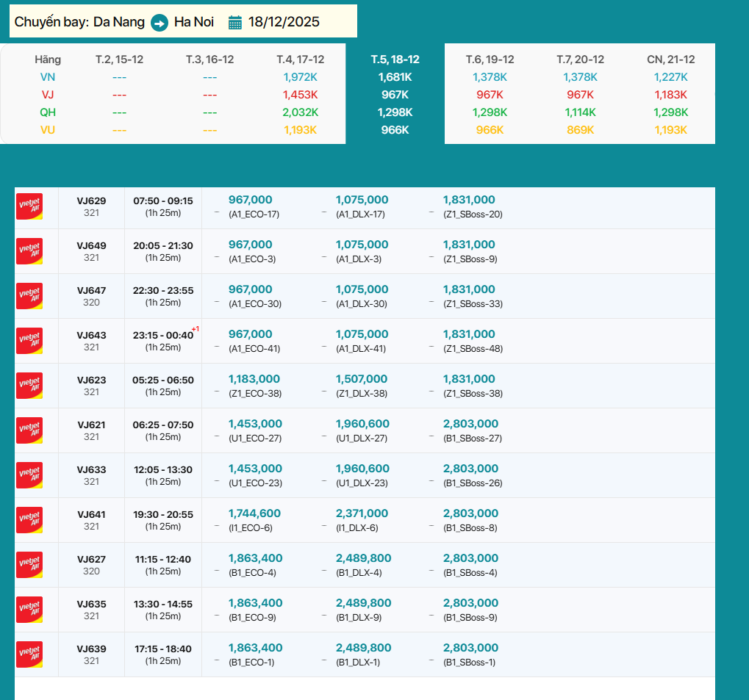Select the CN, 21-12 date header
The image size is (749, 700).
point(670,59)
